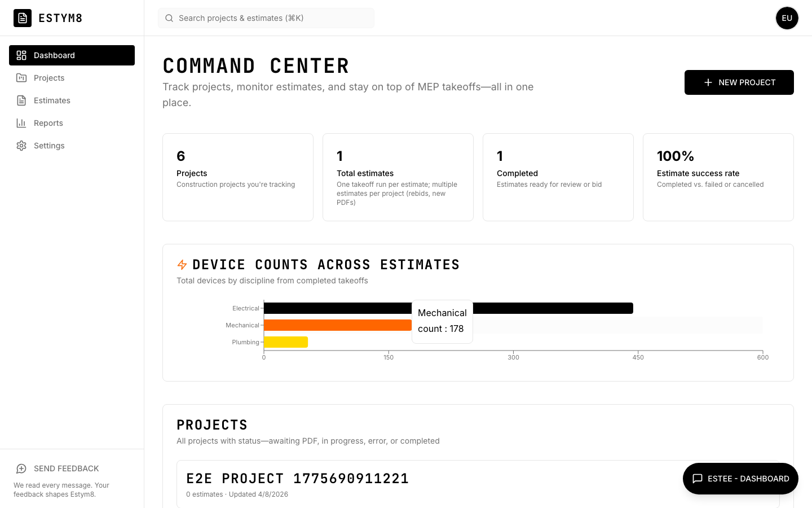Viewport: 812px width, 508px height.
Task: Open Settings using the gear icon
Action: click(x=21, y=146)
